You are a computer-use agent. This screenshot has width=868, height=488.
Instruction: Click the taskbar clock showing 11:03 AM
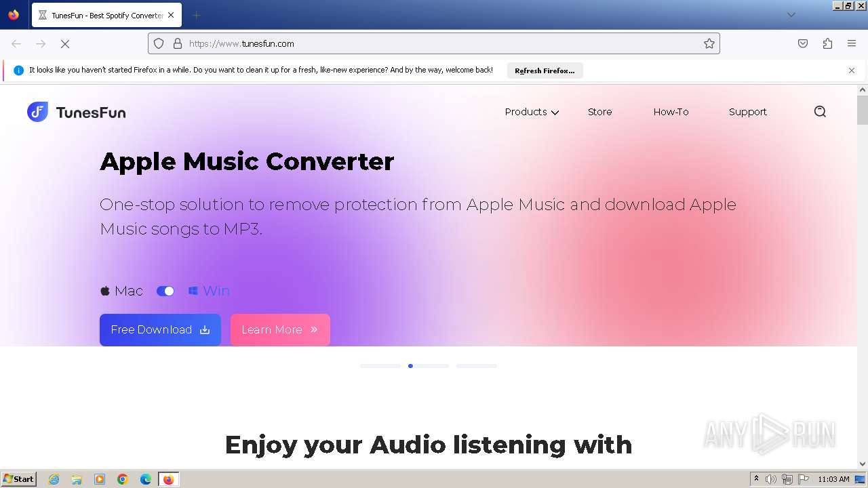(x=833, y=479)
